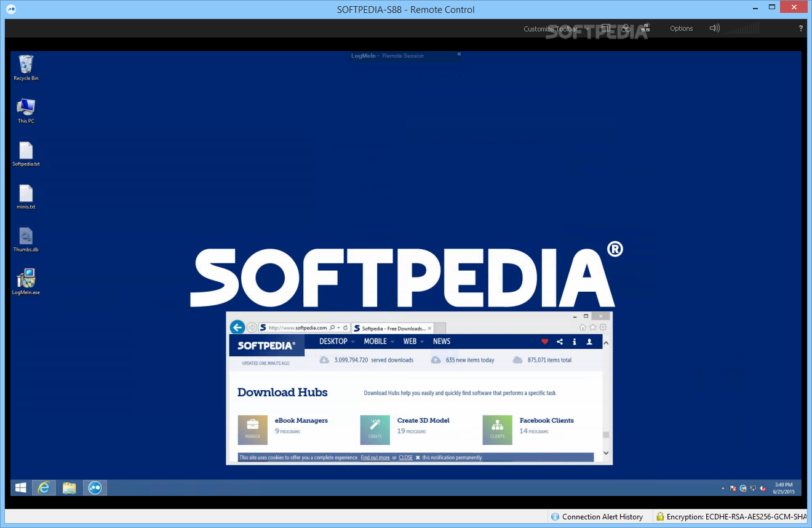Click the browser home icon
The width and height of the screenshot is (812, 528).
583,327
